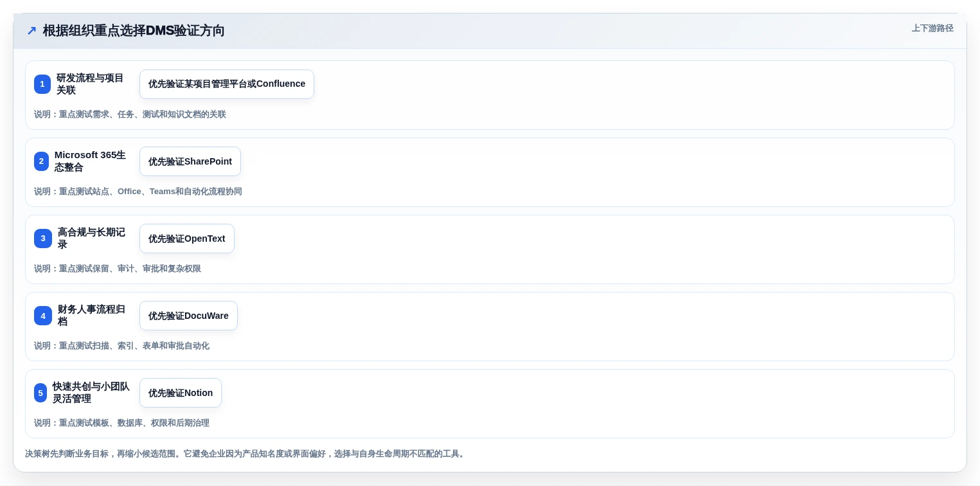This screenshot has height=486, width=980.
Task: Select step badge number 4
Action: coord(43,316)
